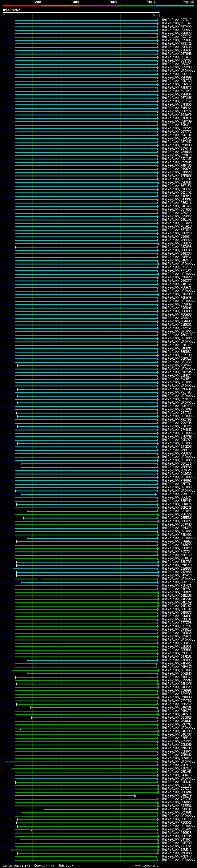The height and width of the screenshot is (868, 197).
Task: Select hit label UniRef100_A7Q0G7
Action: tap(176, 50)
